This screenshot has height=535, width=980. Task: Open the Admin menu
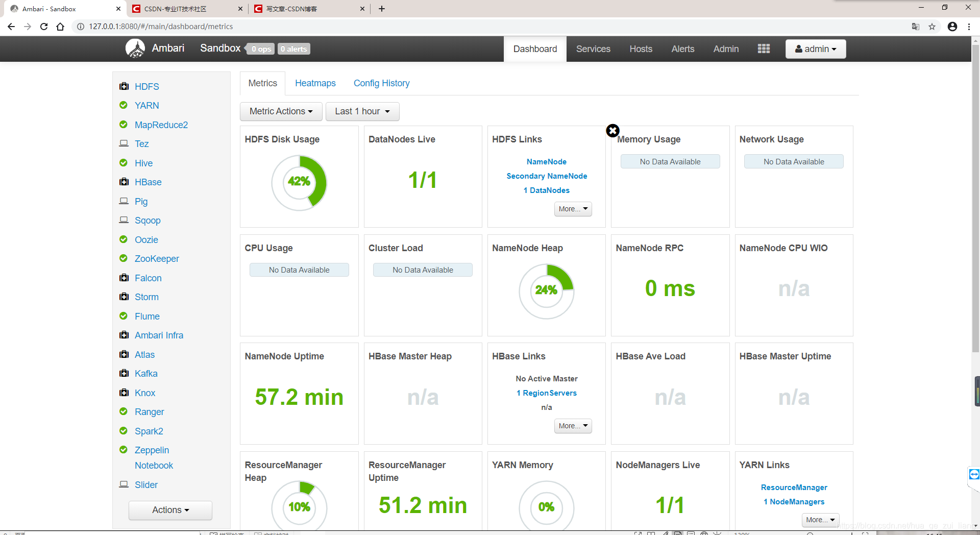[x=726, y=49]
